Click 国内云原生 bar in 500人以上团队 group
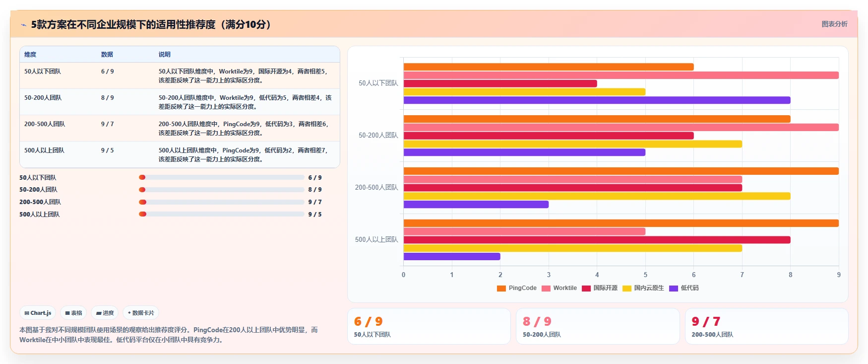 click(x=573, y=248)
